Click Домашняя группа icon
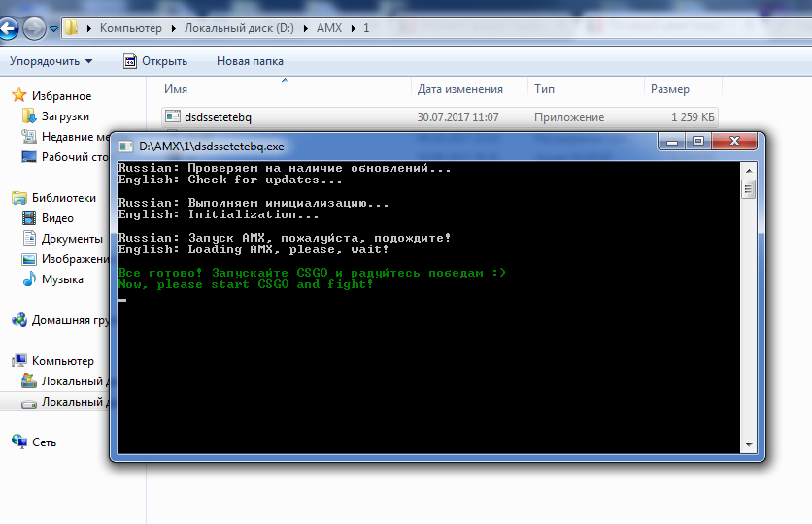The height and width of the screenshot is (524, 812). pos(19,319)
